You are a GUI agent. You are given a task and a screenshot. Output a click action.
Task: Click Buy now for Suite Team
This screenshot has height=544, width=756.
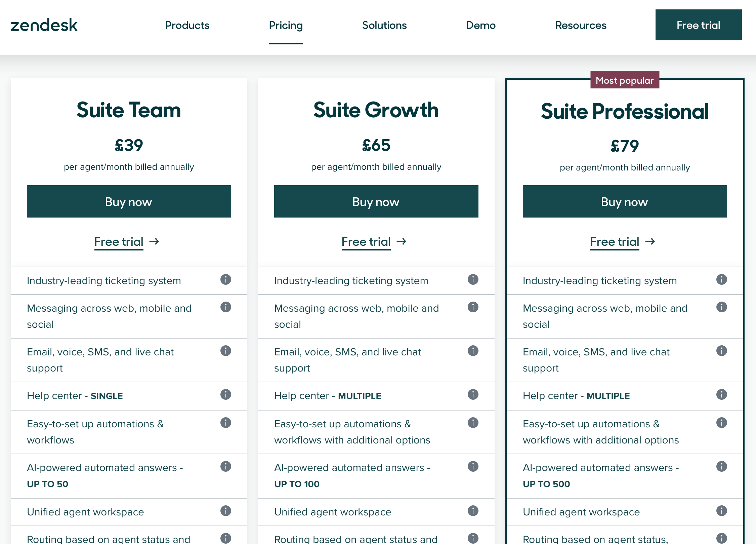click(129, 201)
